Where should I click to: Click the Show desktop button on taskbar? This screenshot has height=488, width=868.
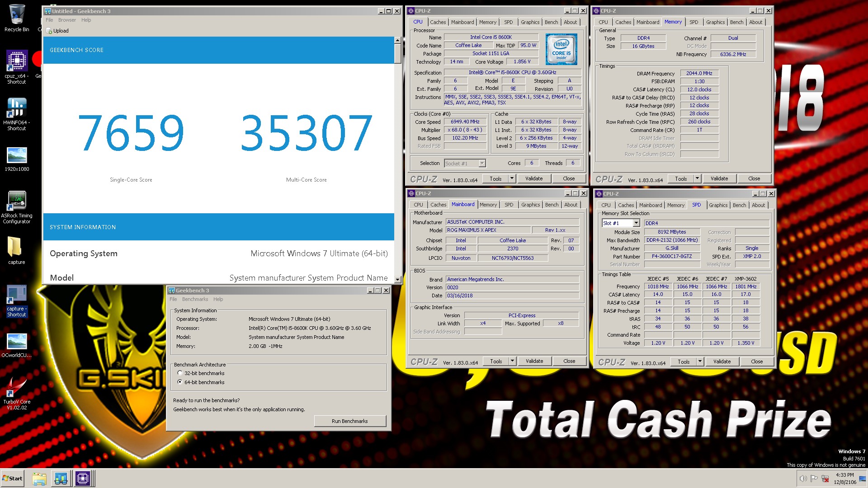tap(863, 479)
